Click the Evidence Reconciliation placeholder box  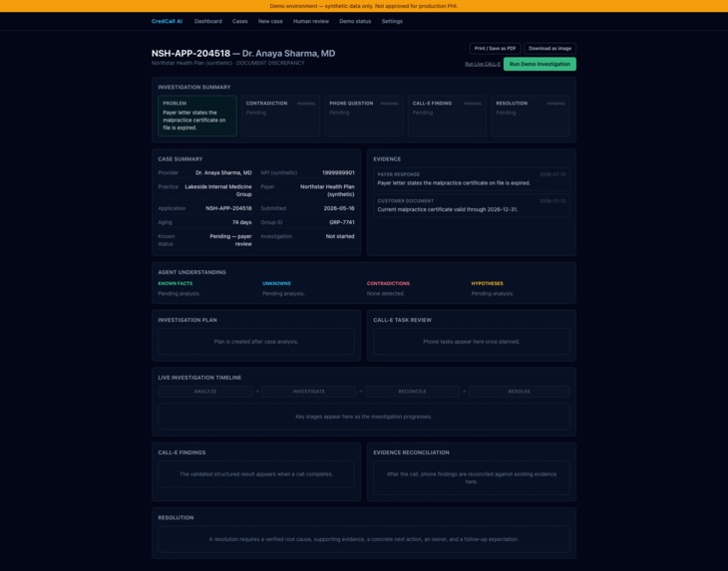point(472,477)
